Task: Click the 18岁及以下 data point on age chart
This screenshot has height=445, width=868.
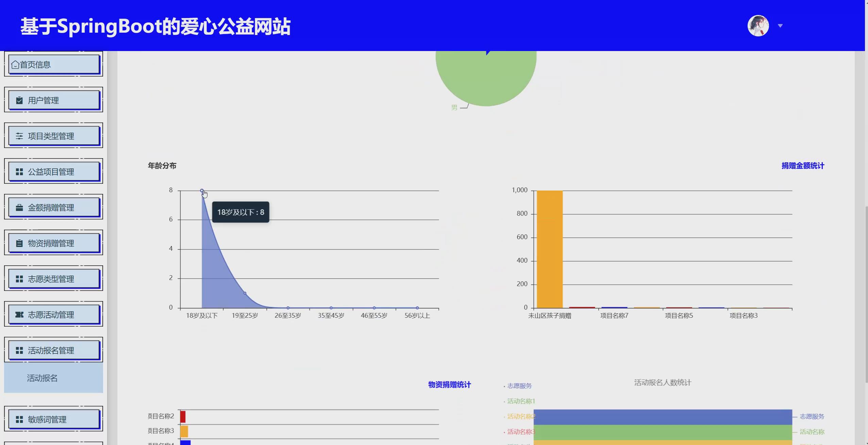Action: coord(202,191)
